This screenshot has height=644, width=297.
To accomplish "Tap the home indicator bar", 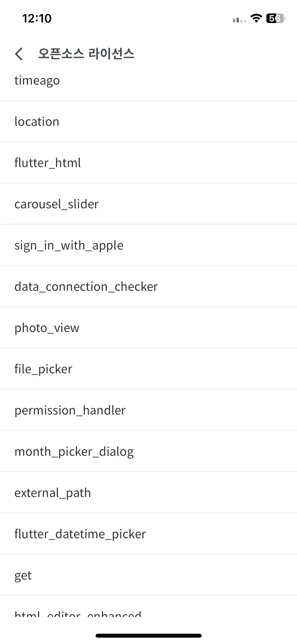I will click(149, 636).
